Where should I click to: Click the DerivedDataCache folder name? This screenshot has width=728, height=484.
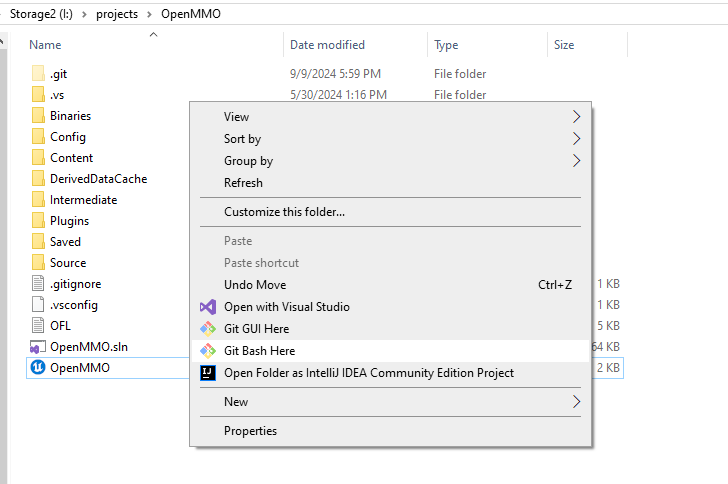(x=98, y=179)
